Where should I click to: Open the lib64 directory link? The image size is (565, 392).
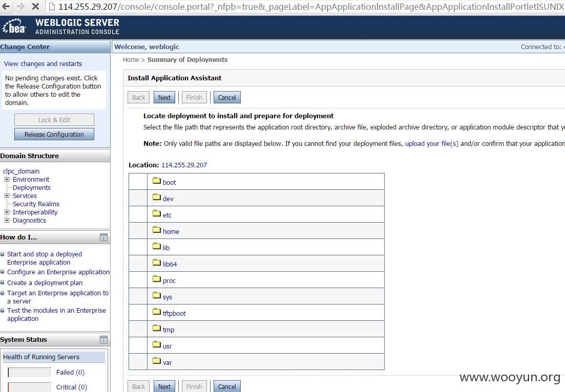170,264
